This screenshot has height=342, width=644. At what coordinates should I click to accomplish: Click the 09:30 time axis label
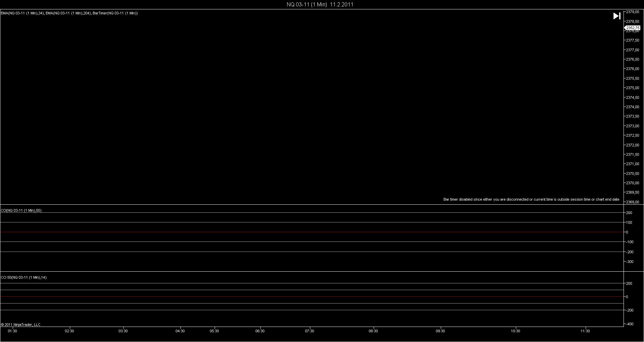pos(440,331)
